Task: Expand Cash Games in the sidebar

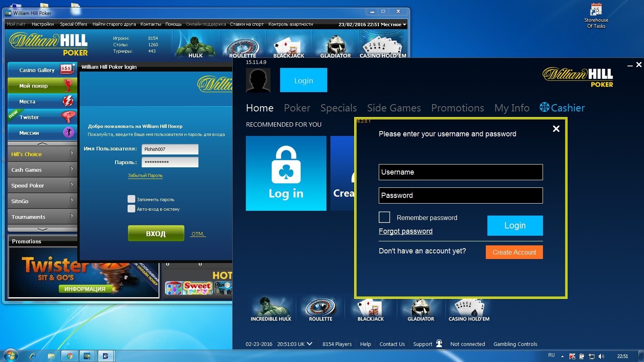Action: click(42, 169)
